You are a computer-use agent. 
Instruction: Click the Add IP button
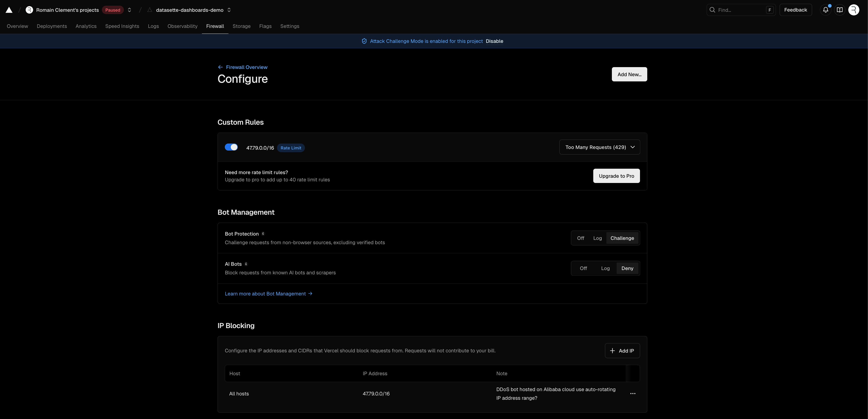(x=622, y=351)
